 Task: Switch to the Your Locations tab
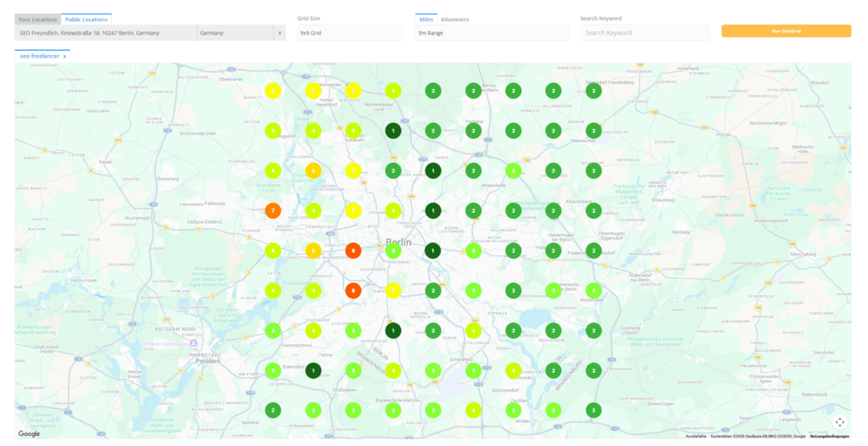coord(37,20)
